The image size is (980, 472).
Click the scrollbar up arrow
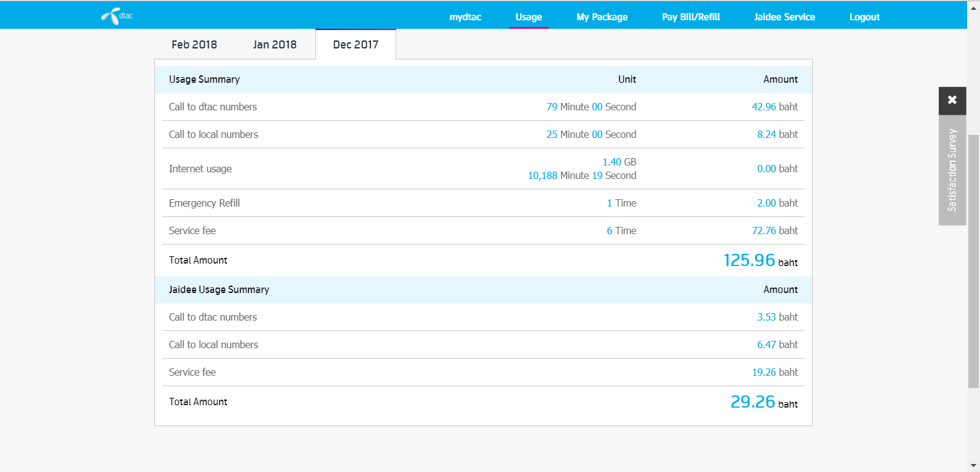(x=973, y=8)
